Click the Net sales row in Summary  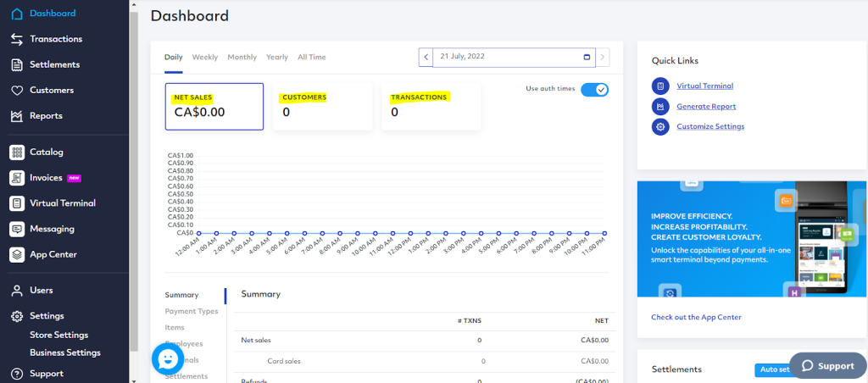pos(425,341)
